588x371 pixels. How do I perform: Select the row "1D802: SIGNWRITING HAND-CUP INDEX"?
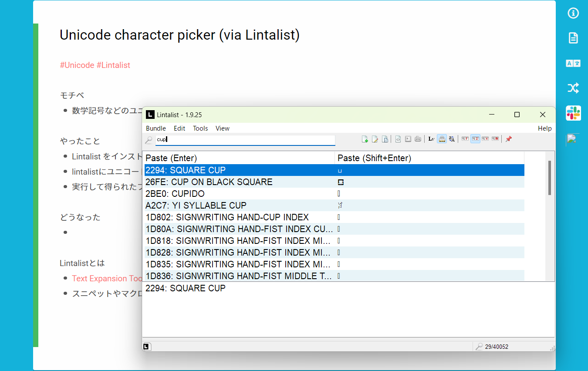point(334,217)
